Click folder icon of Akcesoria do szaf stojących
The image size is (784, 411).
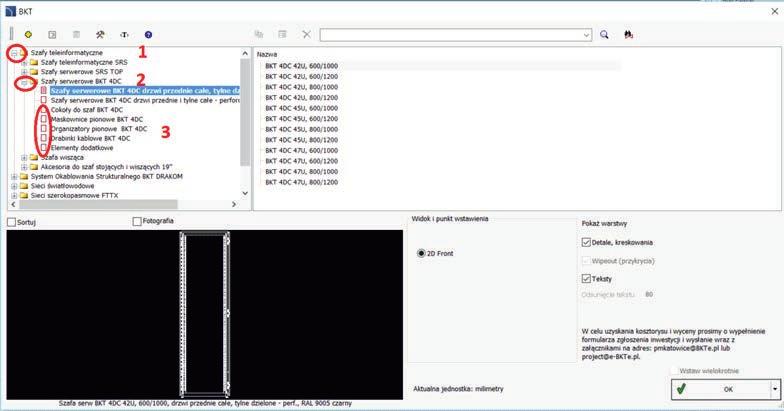[x=34, y=166]
